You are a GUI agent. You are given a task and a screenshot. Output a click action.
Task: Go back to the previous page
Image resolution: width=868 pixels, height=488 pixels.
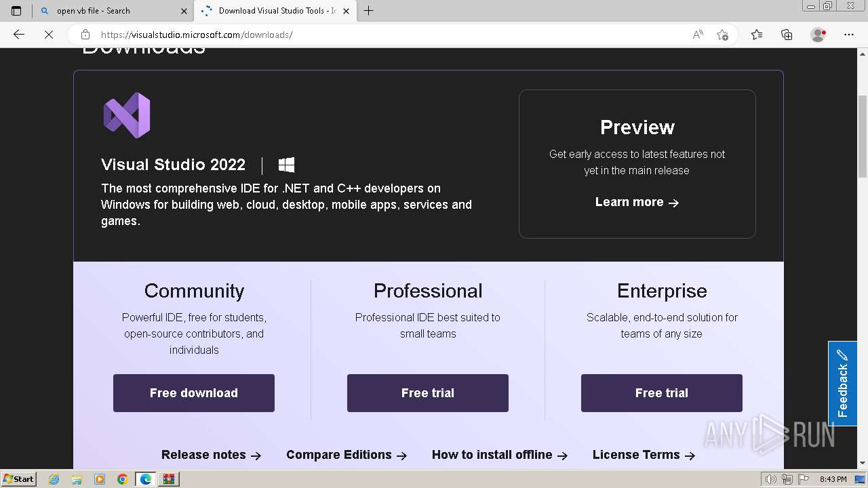19,35
